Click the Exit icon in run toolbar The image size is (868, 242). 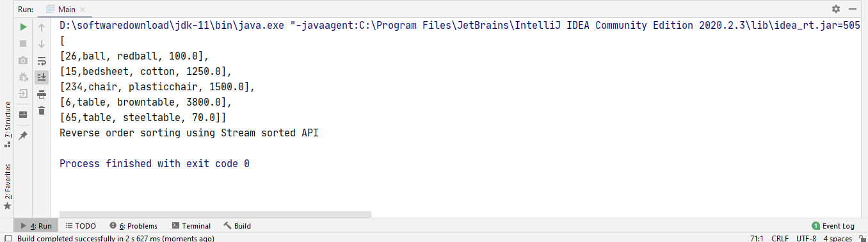point(23,93)
